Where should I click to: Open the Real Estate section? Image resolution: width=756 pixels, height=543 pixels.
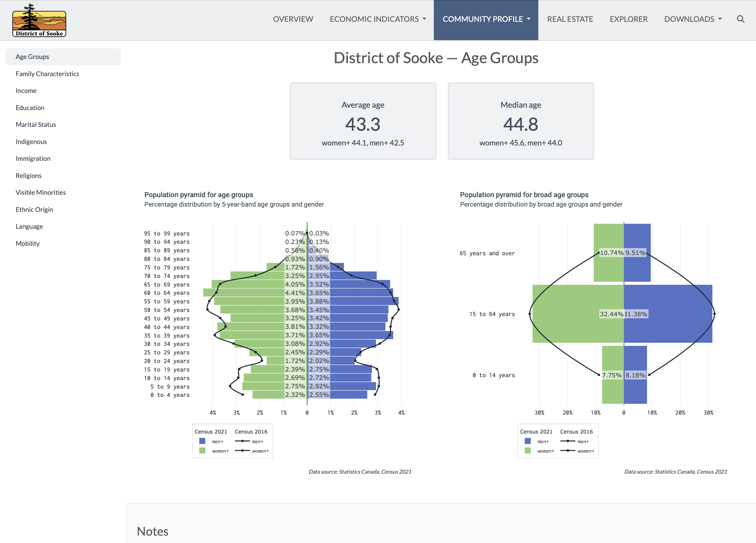[x=570, y=19]
